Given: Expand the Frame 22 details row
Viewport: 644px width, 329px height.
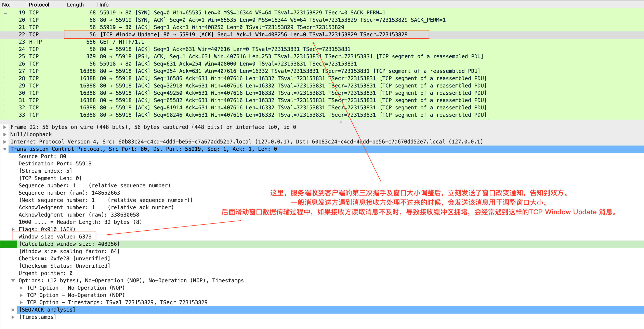Looking at the screenshot, I should (x=5, y=127).
